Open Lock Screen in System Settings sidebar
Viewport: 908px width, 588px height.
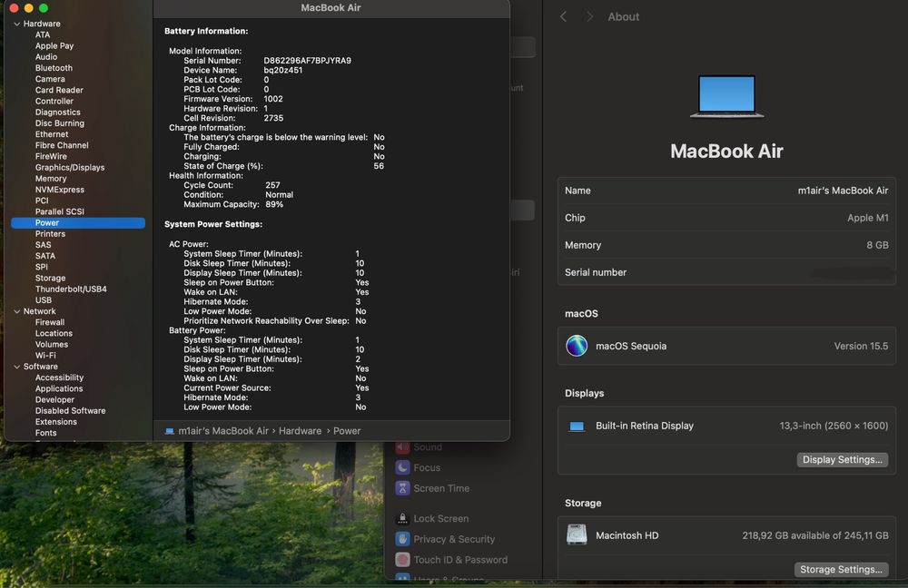pyautogui.click(x=440, y=518)
